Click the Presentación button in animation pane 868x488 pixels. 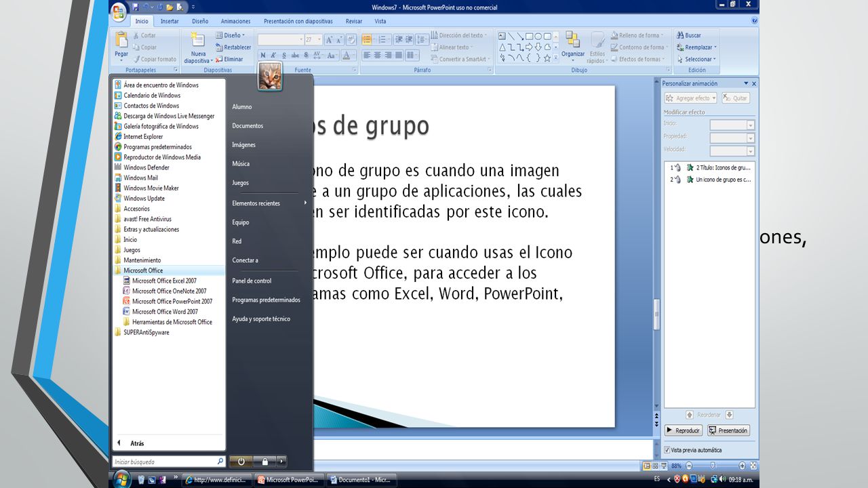pos(728,430)
